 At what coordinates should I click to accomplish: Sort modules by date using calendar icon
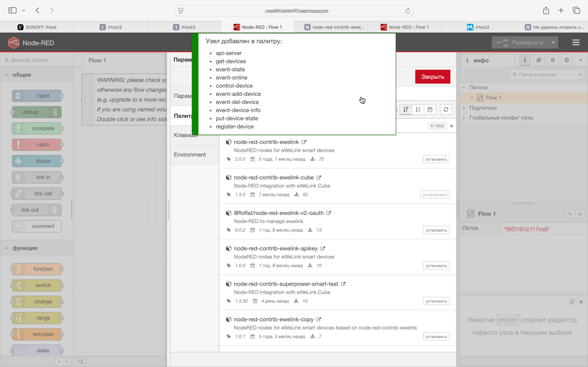point(430,109)
